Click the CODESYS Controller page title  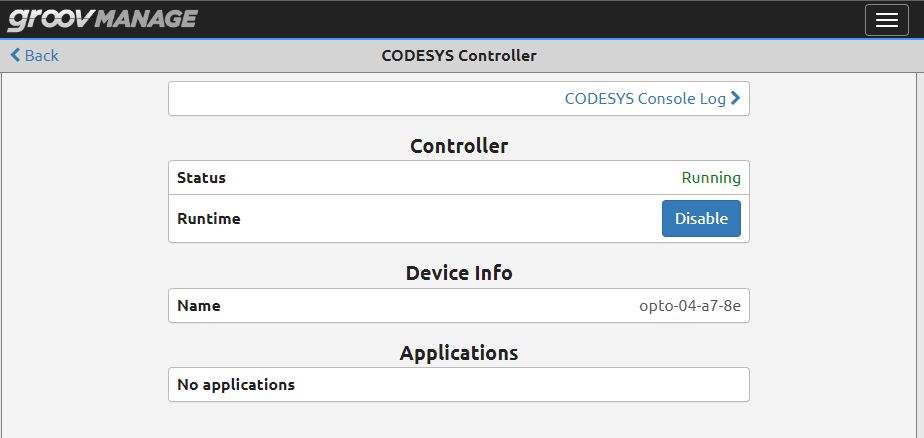pos(459,55)
